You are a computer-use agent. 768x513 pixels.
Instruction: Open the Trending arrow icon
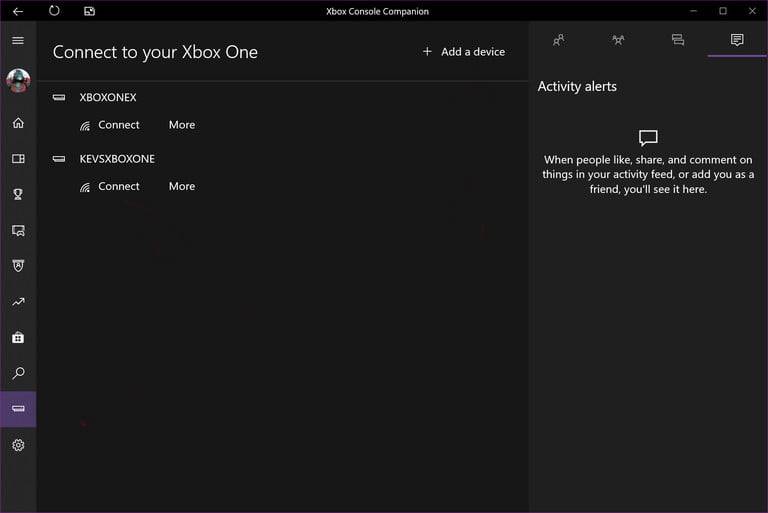pyautogui.click(x=18, y=302)
